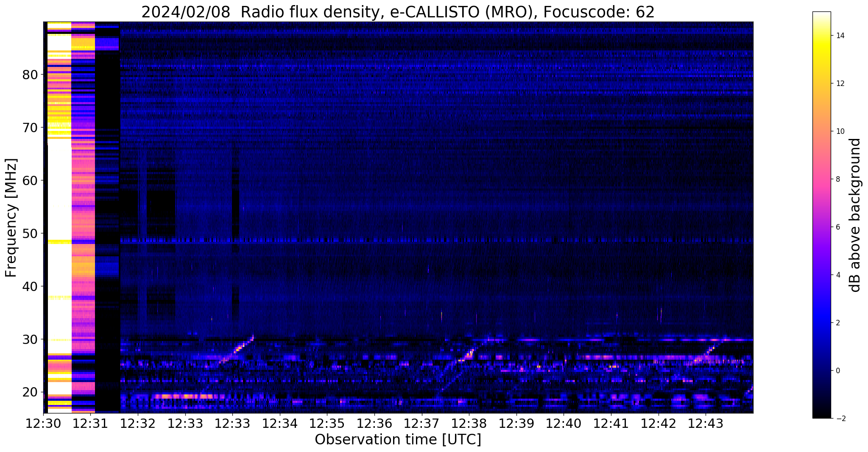Click the 12:31 time tick label

pos(91,423)
